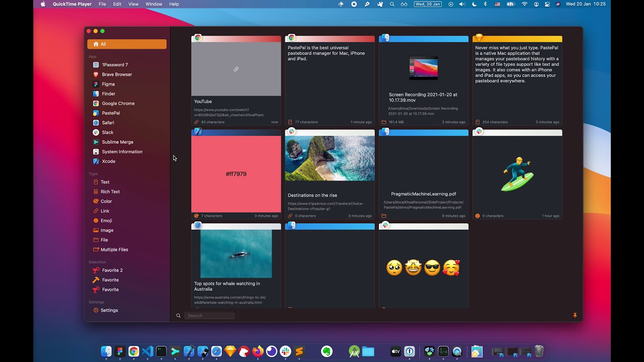Select the YouTube link card
Screen dimensions: 644x362
pyautogui.click(x=236, y=80)
